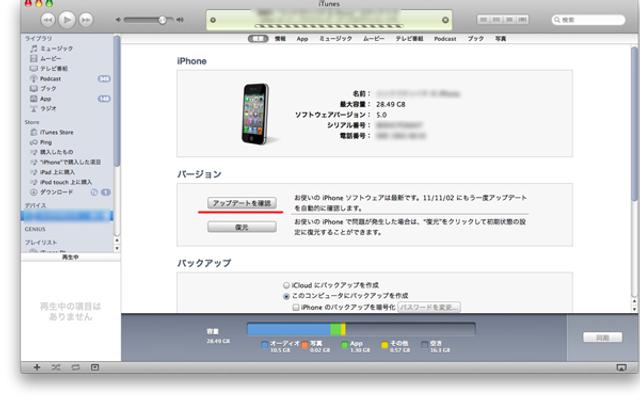Click the 再生中 now playing header

coord(70,257)
